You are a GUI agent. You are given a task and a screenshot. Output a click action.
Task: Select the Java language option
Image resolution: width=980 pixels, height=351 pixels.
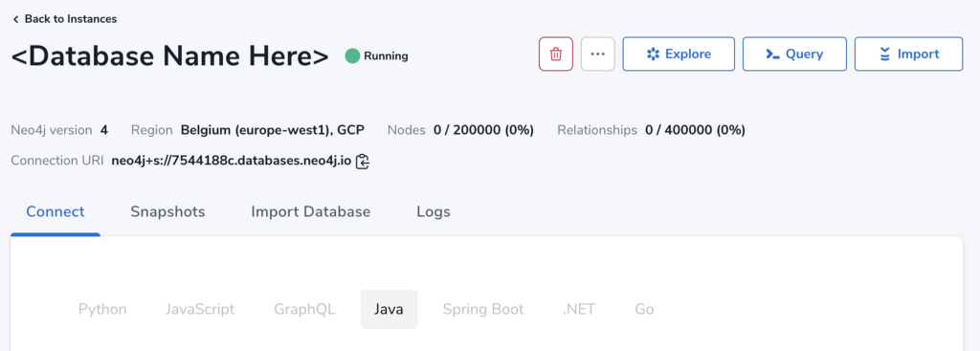(x=389, y=309)
